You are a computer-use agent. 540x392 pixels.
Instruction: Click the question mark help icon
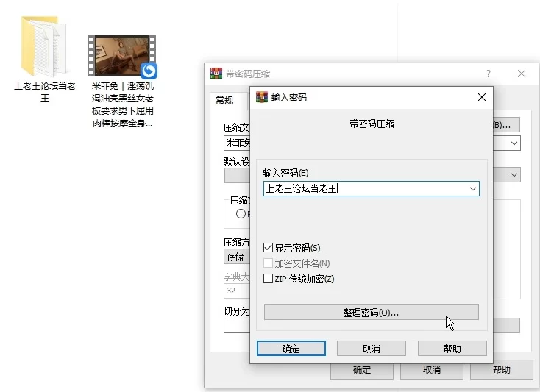[x=488, y=74]
